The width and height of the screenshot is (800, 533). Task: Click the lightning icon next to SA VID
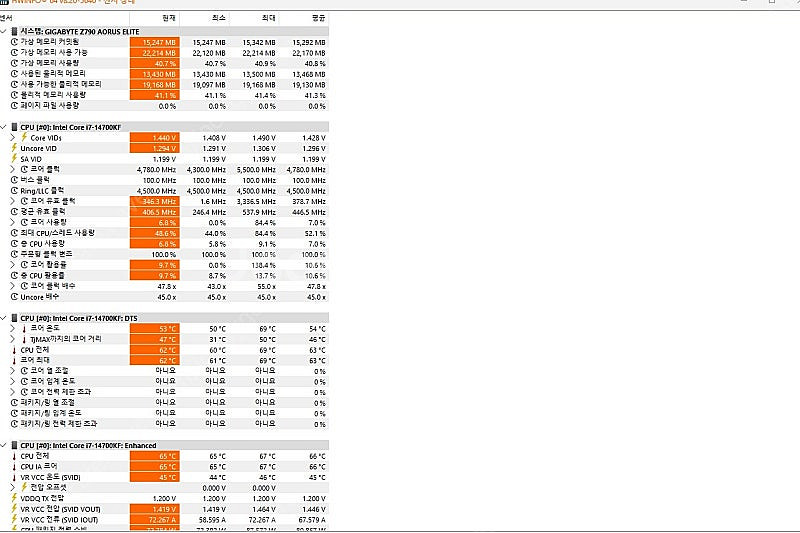pyautogui.click(x=14, y=159)
